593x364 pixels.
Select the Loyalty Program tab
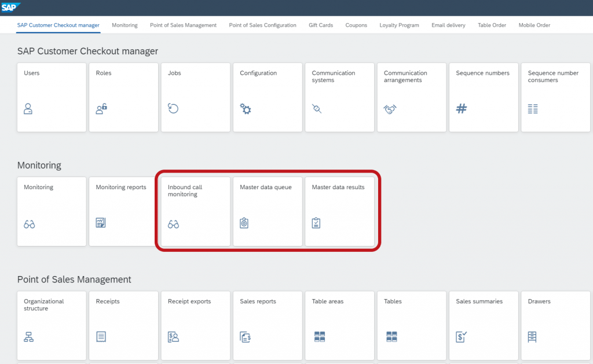point(400,25)
